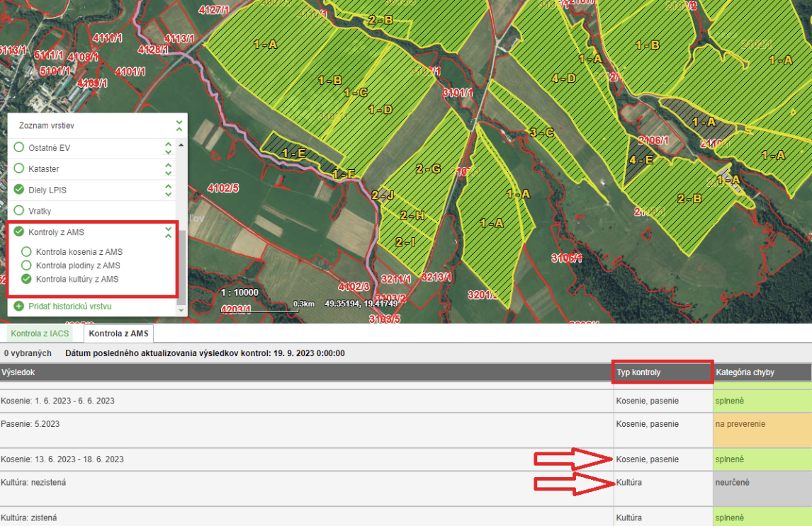Click map parcel labeled 2 - G
Viewport: 812px width, 526px height.
click(x=428, y=168)
